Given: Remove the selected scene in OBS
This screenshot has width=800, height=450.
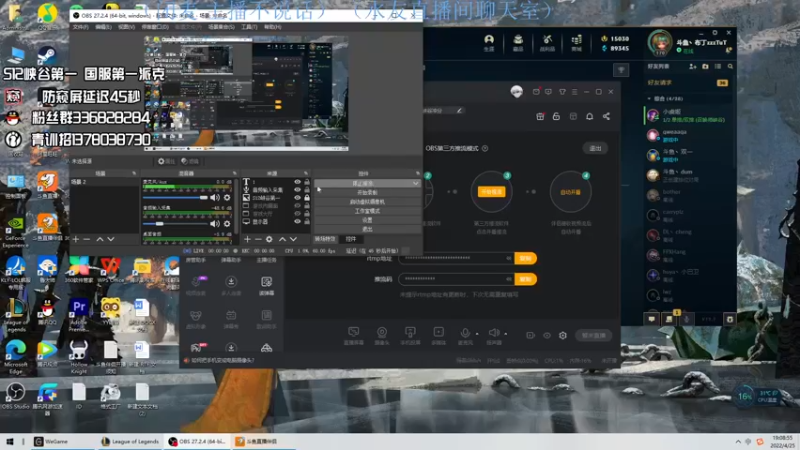Looking at the screenshot, I should coord(87,239).
